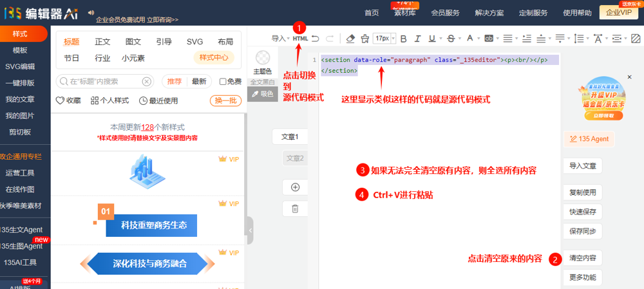Click the 换一批 refresh button
Screen dimensions: 644x289
[225, 100]
